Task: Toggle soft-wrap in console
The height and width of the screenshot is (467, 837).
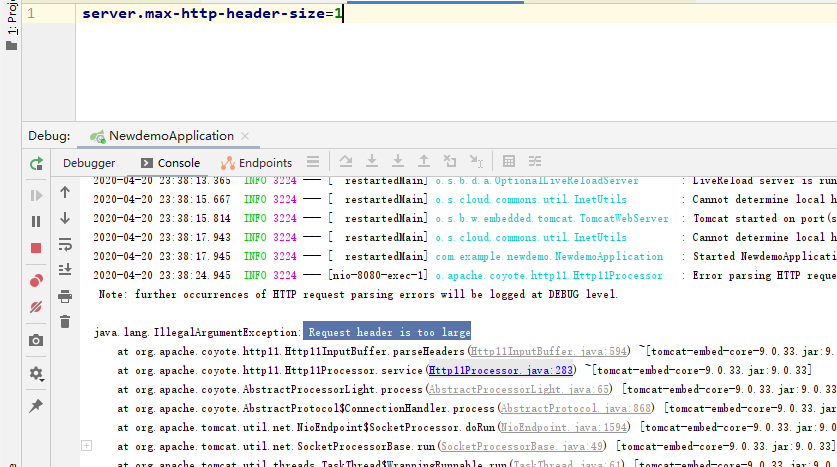Action: pyautogui.click(x=65, y=244)
